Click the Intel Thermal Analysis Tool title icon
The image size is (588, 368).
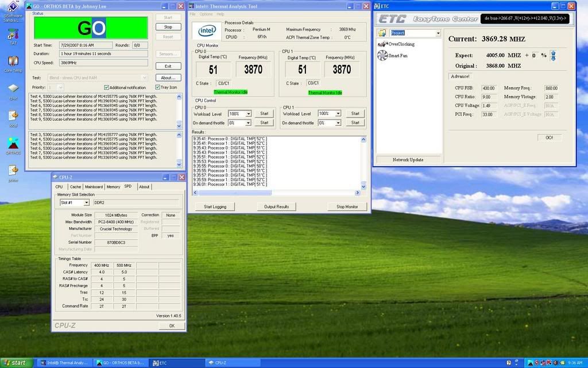click(191, 6)
